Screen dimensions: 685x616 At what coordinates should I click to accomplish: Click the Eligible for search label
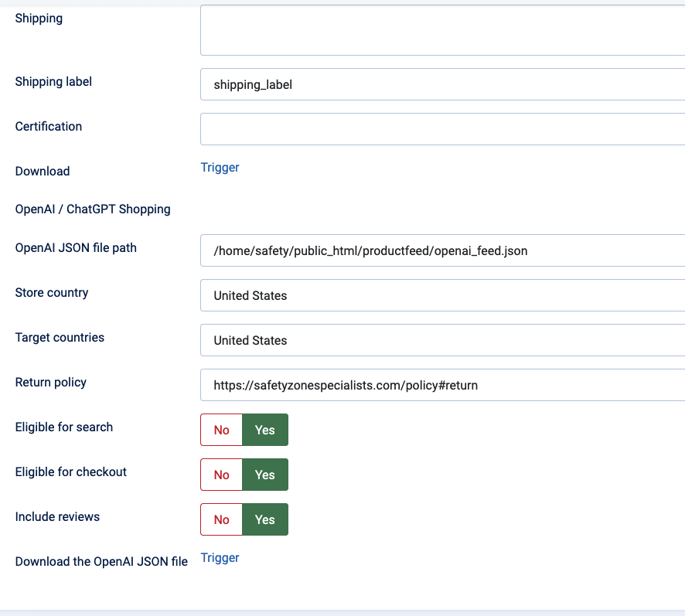point(64,427)
